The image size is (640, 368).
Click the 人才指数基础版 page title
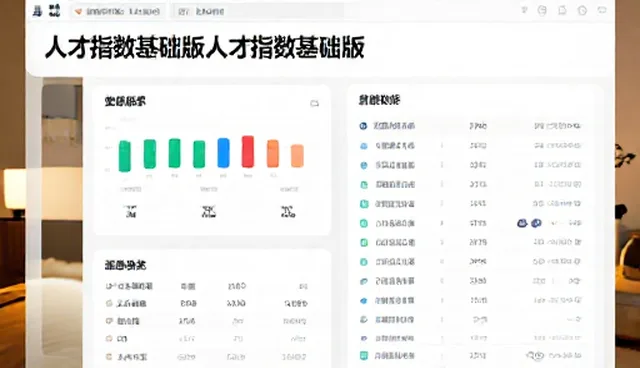point(204,48)
